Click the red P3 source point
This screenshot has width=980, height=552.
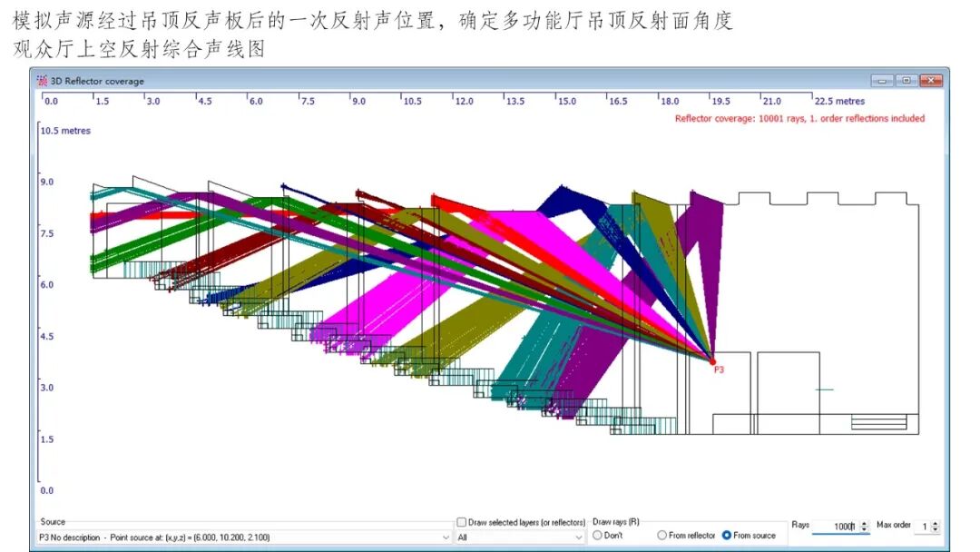point(712,361)
